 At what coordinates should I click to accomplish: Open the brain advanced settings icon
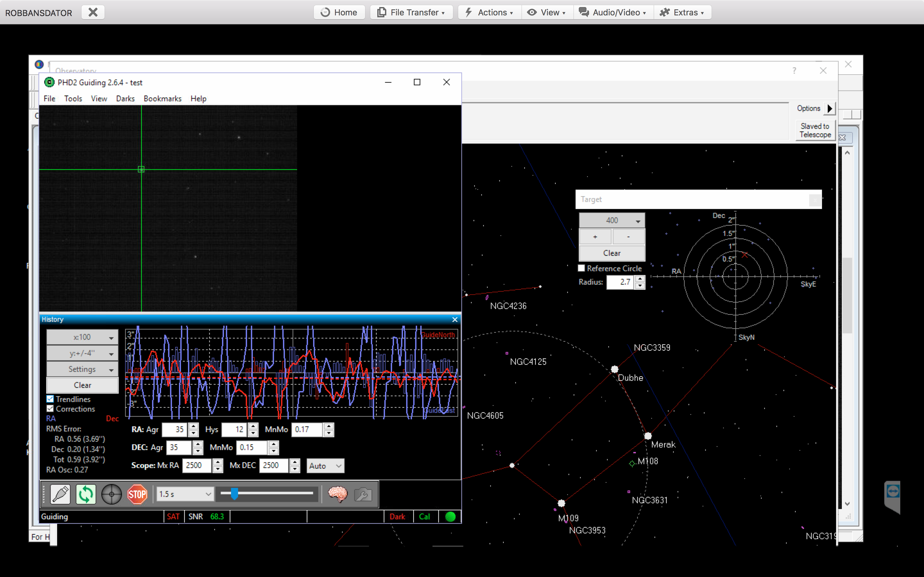(338, 494)
